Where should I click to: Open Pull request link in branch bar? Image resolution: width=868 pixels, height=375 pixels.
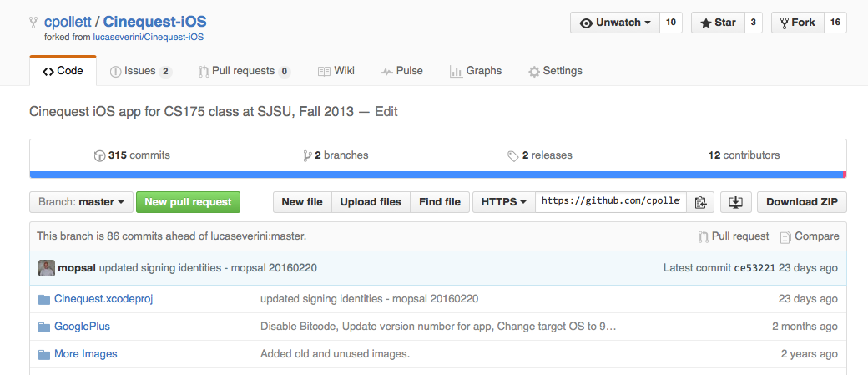click(734, 236)
